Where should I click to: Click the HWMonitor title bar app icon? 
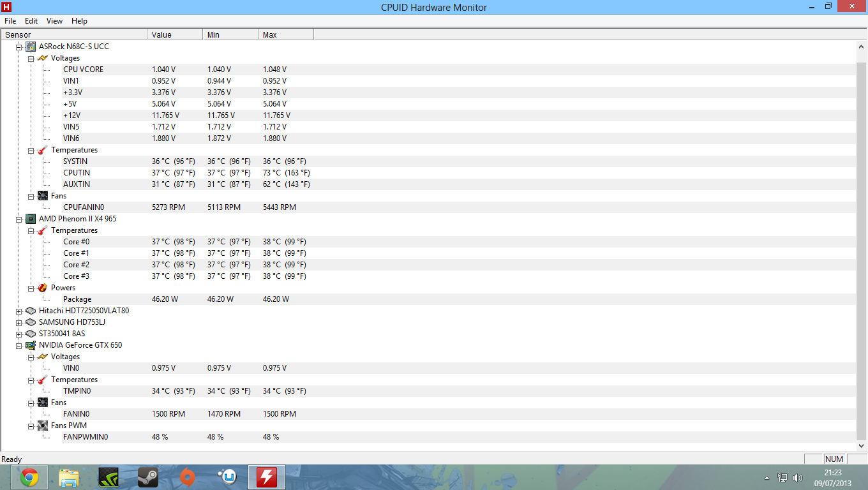[7, 7]
